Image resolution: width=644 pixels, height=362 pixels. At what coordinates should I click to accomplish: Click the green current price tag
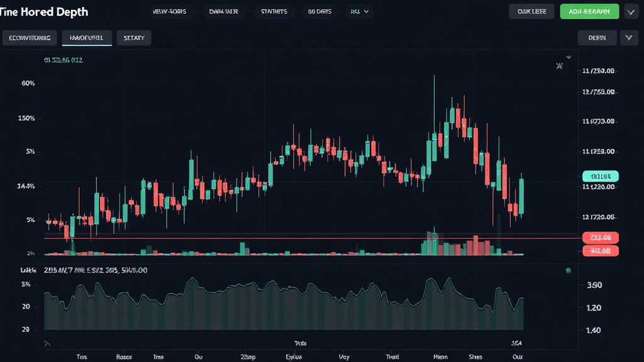point(599,176)
